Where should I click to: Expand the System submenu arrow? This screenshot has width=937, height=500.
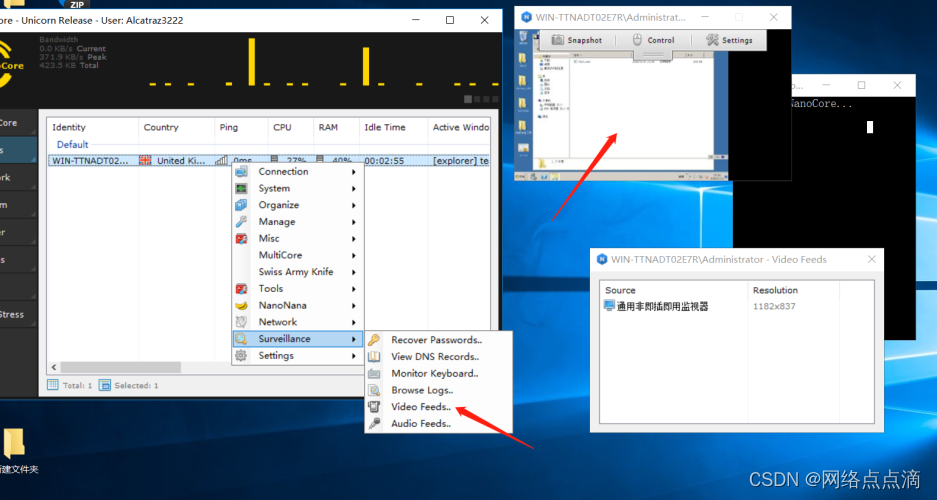(x=354, y=189)
